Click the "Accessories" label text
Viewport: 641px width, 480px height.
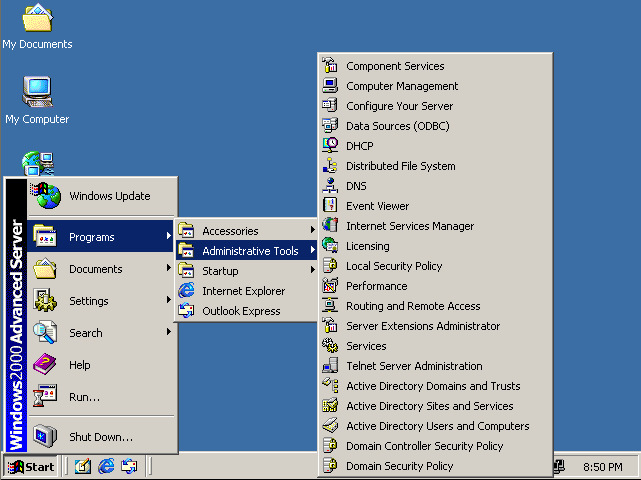coord(230,231)
